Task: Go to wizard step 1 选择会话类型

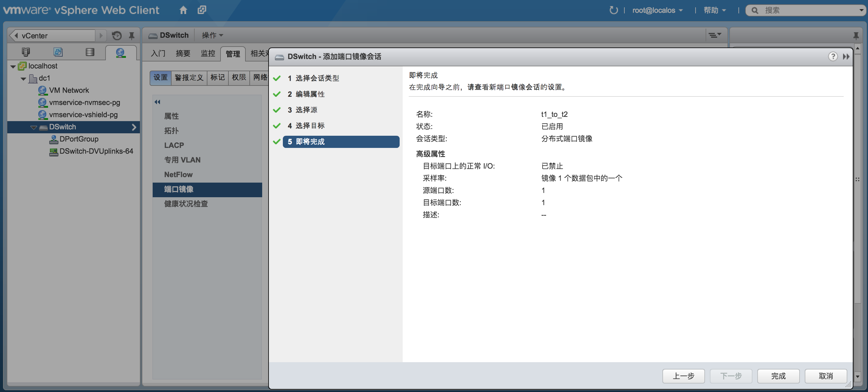Action: pyautogui.click(x=313, y=78)
